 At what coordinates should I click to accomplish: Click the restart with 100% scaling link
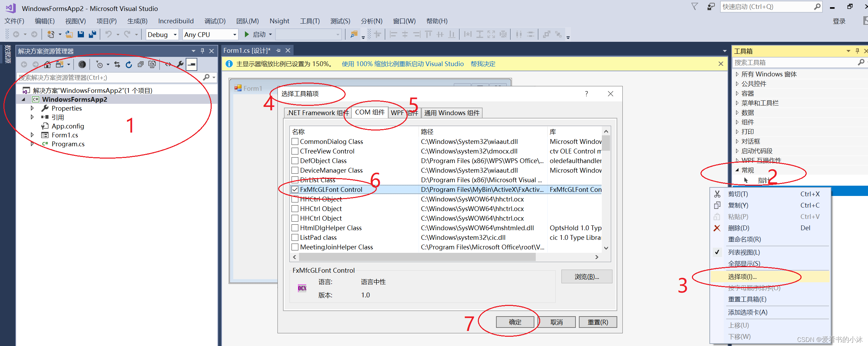[402, 64]
